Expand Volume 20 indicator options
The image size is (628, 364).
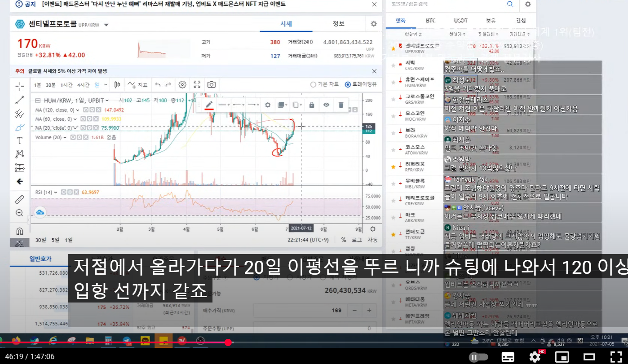tap(65, 137)
